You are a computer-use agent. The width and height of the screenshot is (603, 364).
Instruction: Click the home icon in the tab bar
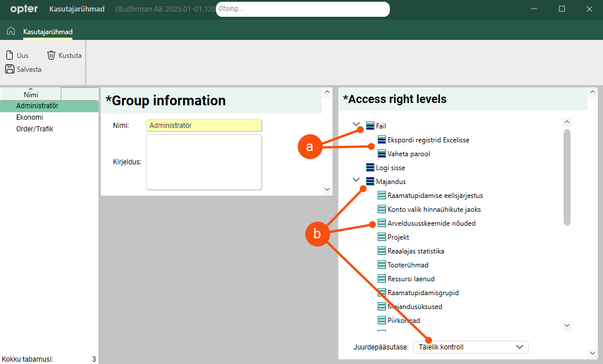coord(10,31)
